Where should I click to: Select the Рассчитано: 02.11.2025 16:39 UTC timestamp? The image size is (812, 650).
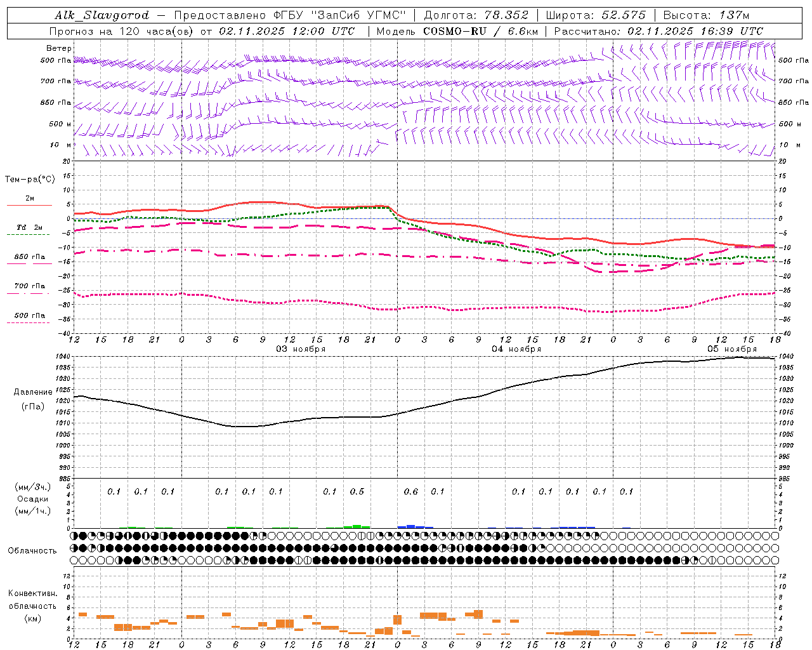(x=658, y=31)
